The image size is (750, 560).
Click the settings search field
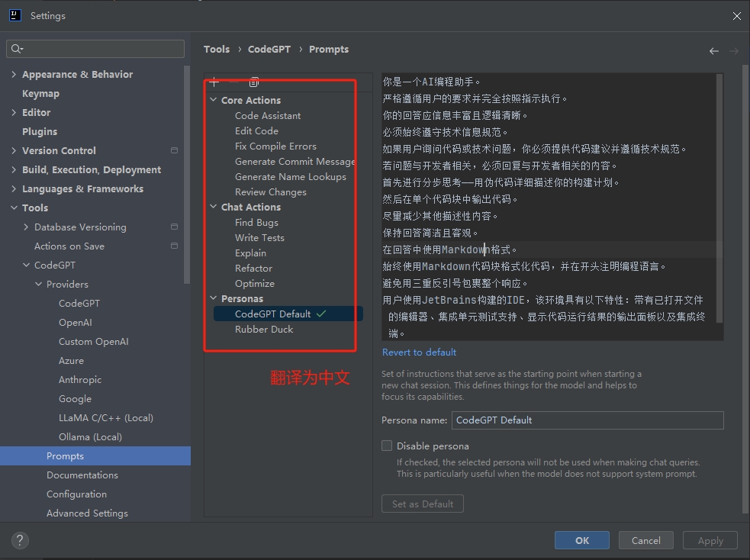pyautogui.click(x=95, y=49)
